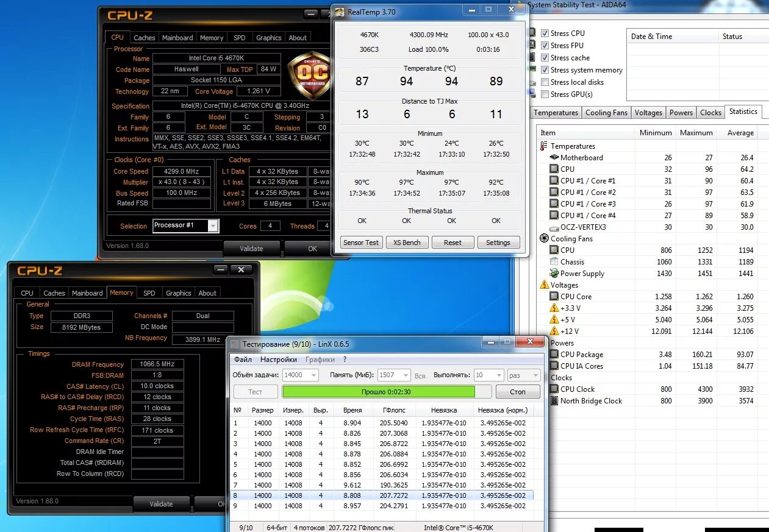
Task: Click the chip icon beside CPU IA Cores
Action: pos(554,366)
